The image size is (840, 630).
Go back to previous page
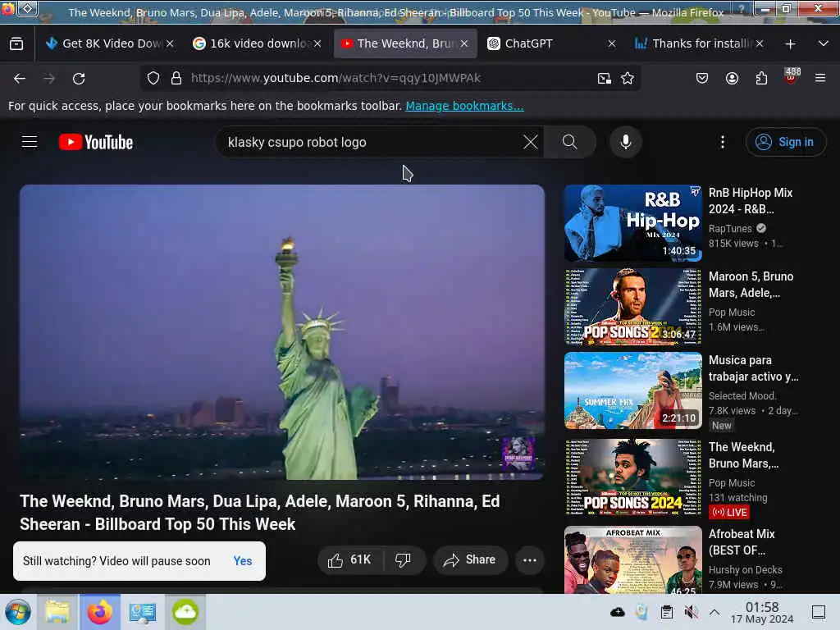pos(20,79)
